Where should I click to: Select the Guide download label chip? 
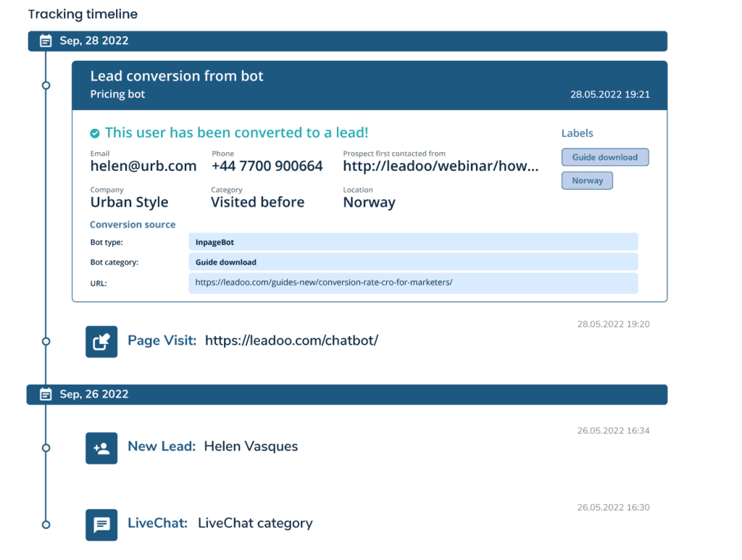tap(605, 157)
